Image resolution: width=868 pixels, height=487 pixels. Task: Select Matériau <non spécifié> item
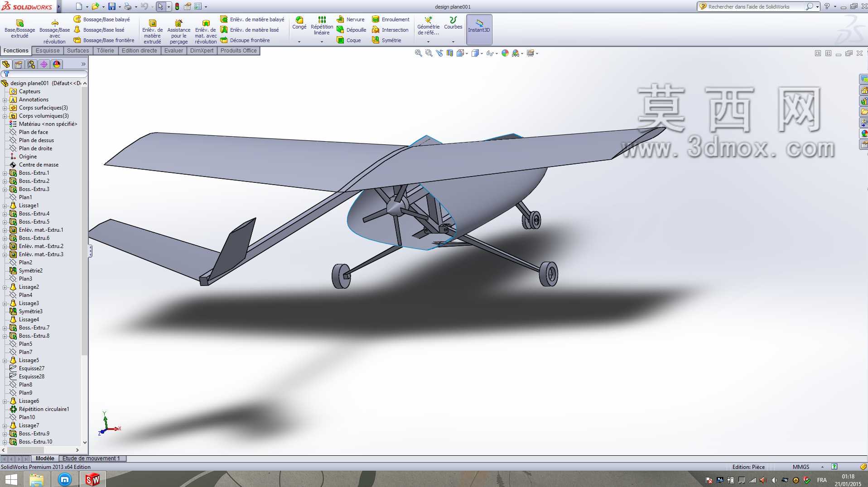[x=48, y=124]
